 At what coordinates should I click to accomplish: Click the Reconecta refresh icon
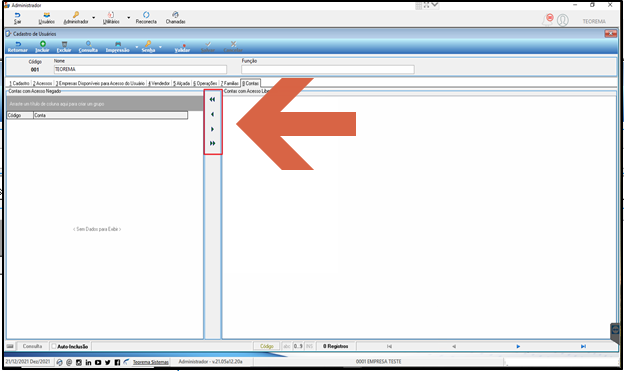tap(146, 15)
